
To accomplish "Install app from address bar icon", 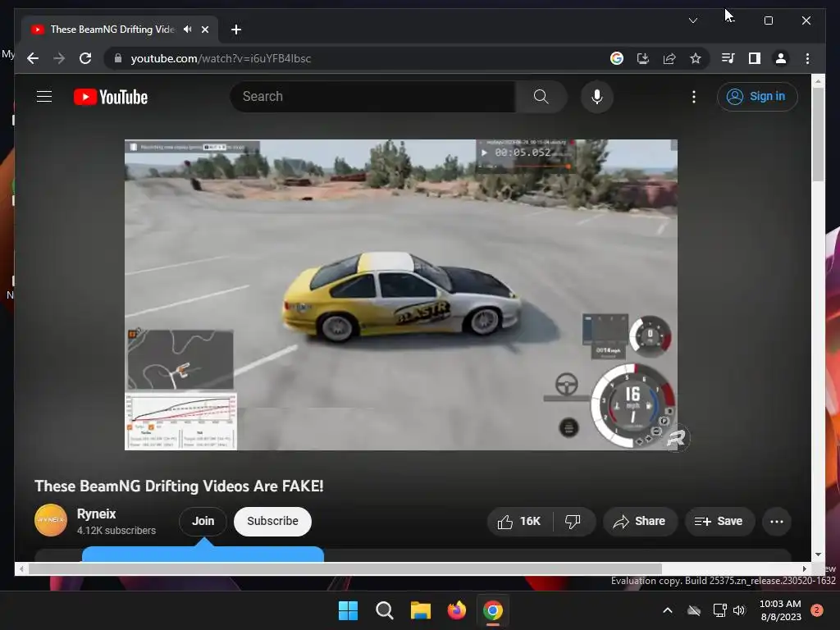I will (643, 58).
